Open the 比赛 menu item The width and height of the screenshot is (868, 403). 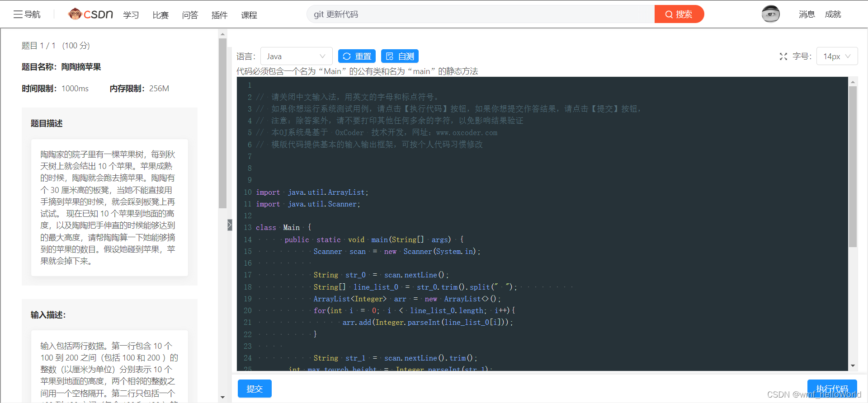(160, 15)
